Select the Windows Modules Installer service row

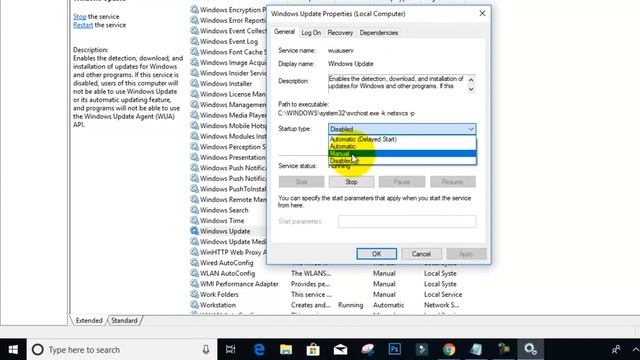(229, 136)
